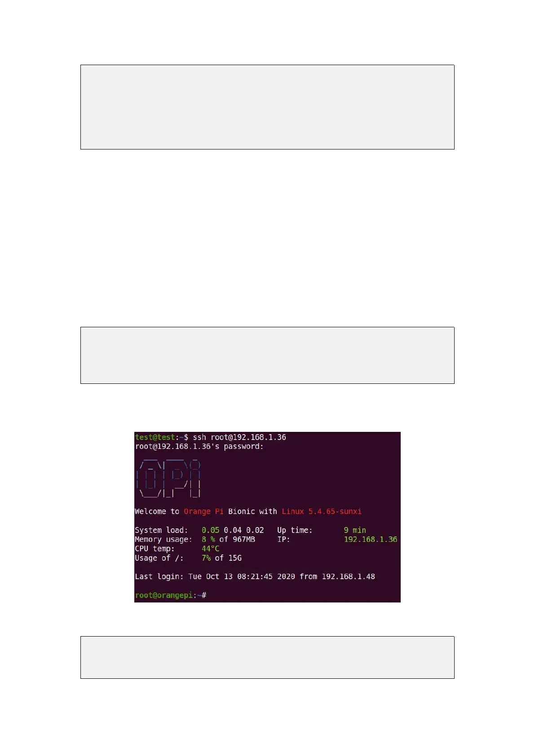Click the Up time label

pos(295,530)
